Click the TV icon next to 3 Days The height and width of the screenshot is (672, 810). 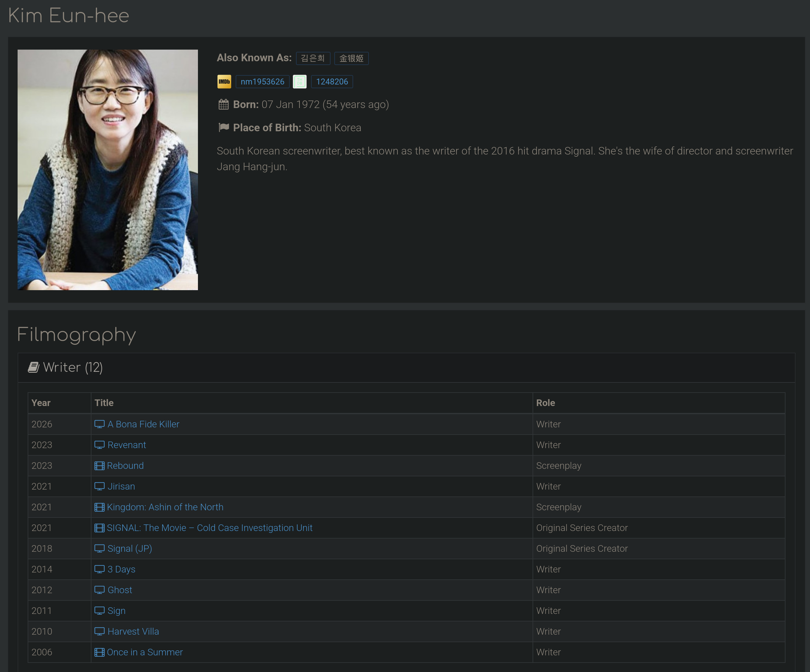point(100,569)
